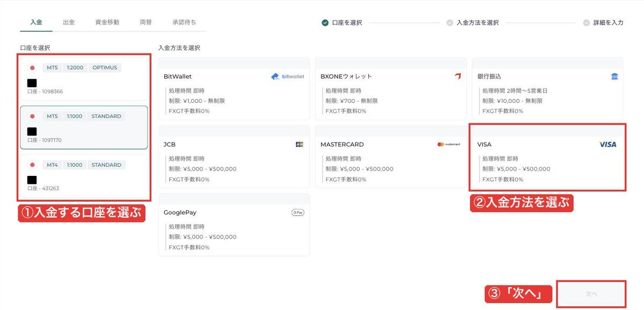
Task: Click the bitwallet logo icon
Action: pyautogui.click(x=288, y=77)
